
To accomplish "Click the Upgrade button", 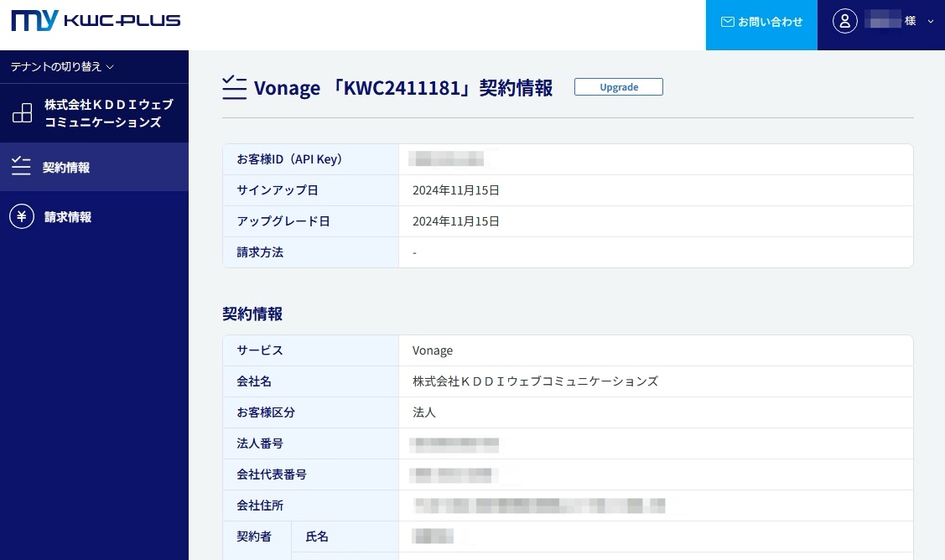I will tap(618, 87).
